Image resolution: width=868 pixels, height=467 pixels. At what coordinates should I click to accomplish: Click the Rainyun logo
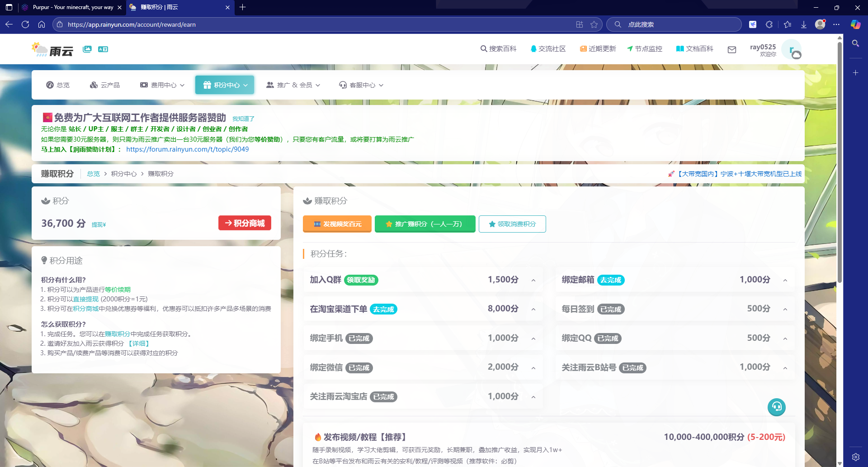52,49
